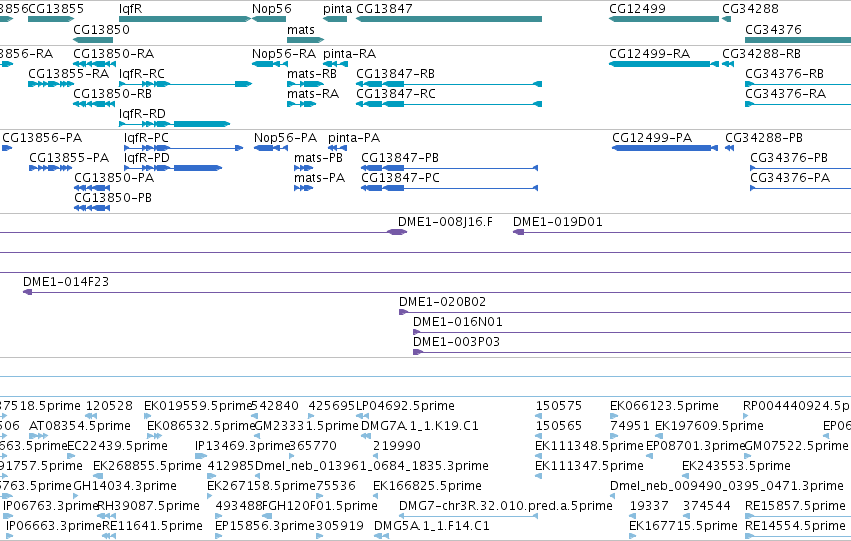Click the CG34288 gene label
Screen dimensions: 851x541
point(750,9)
